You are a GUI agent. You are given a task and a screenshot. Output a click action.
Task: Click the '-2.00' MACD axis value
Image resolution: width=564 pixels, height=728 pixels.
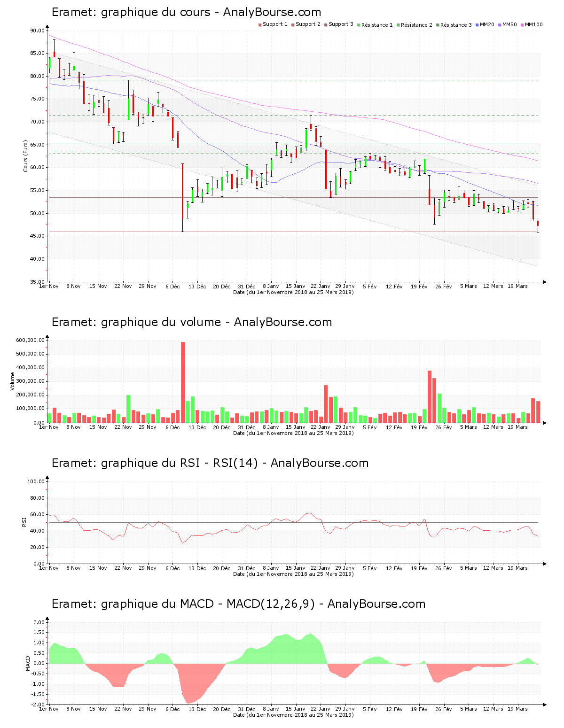(39, 705)
